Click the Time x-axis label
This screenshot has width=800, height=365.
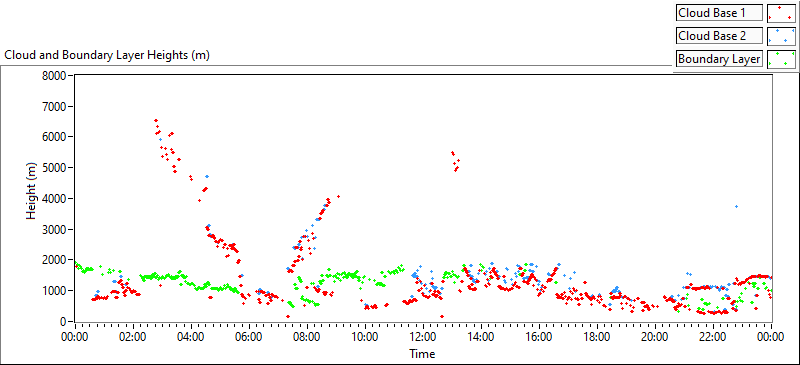tap(422, 353)
